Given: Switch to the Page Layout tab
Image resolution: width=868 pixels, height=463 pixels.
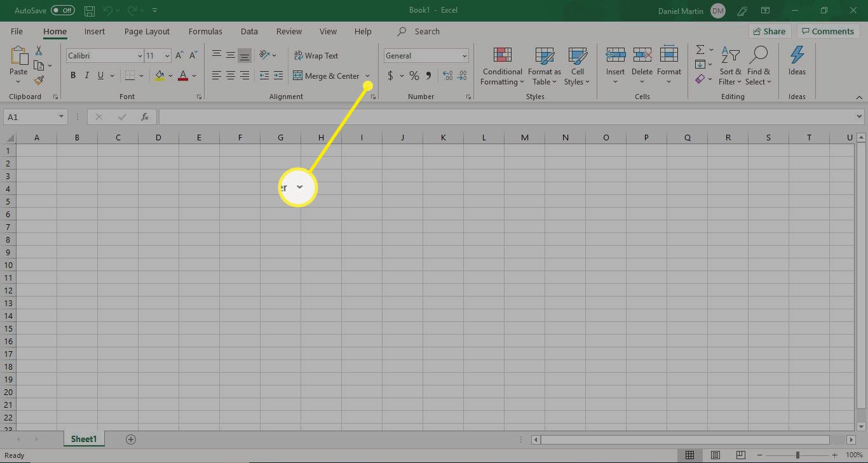Looking at the screenshot, I should click(x=147, y=31).
